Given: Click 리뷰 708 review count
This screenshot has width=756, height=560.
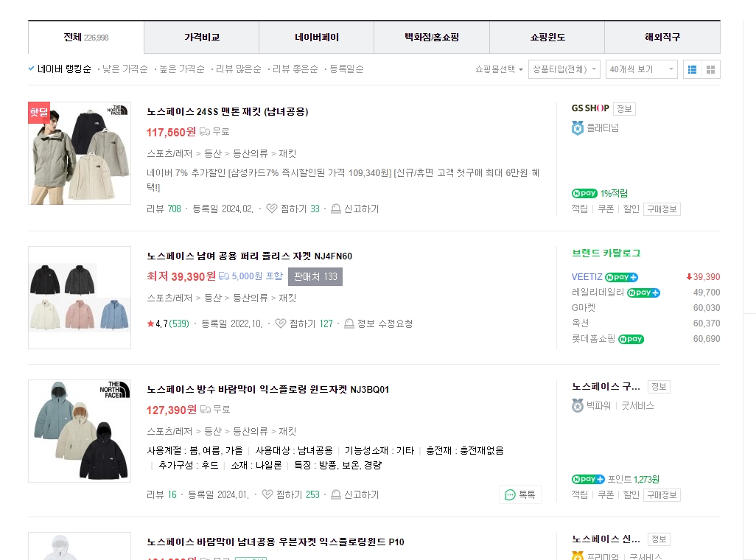Looking at the screenshot, I should pyautogui.click(x=164, y=209).
